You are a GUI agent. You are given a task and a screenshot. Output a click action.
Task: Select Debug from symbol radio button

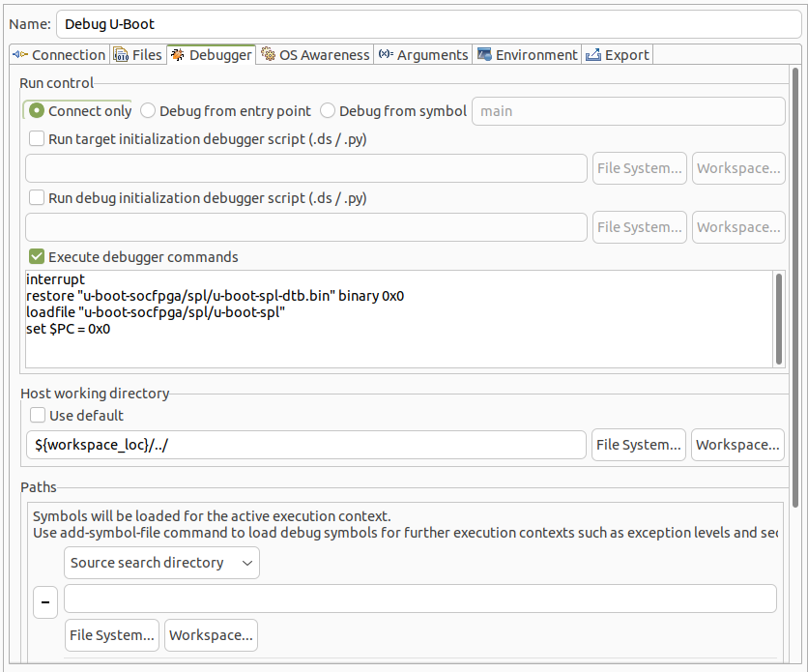coord(329,111)
